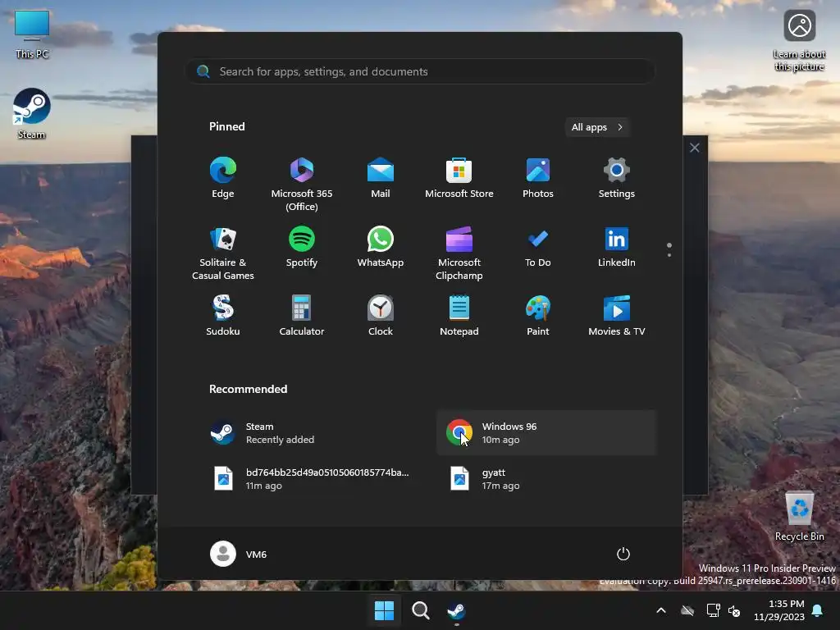
Task: Select the Recycle Bin desktop icon
Action: (799, 517)
